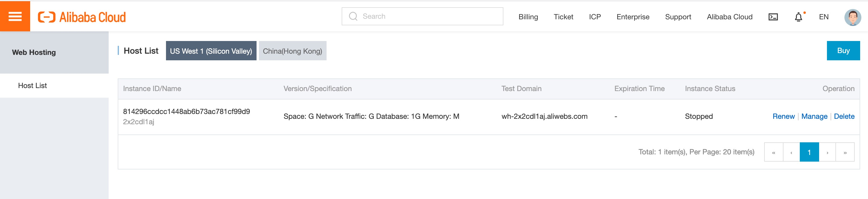
Task: Select the China(Hong Kong) region tab
Action: pos(292,51)
